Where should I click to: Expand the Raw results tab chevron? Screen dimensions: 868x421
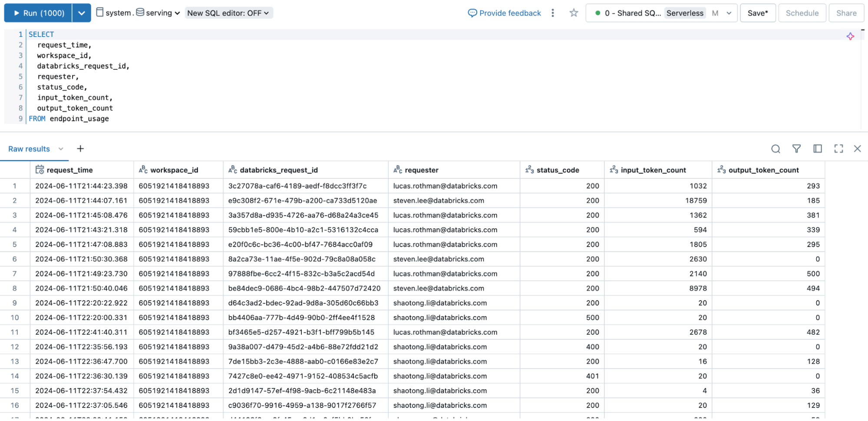pos(61,149)
